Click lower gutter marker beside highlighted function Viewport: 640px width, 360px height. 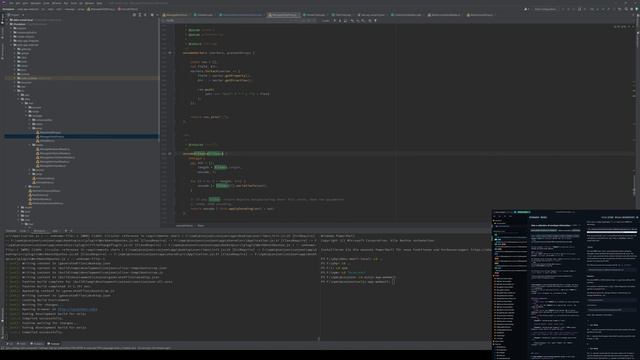tap(170, 154)
